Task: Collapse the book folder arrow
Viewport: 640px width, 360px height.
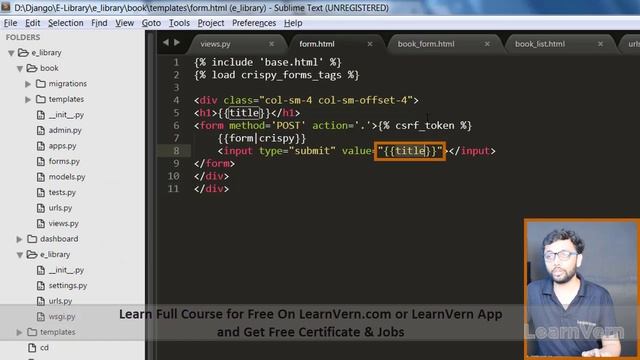Action: click(20, 68)
